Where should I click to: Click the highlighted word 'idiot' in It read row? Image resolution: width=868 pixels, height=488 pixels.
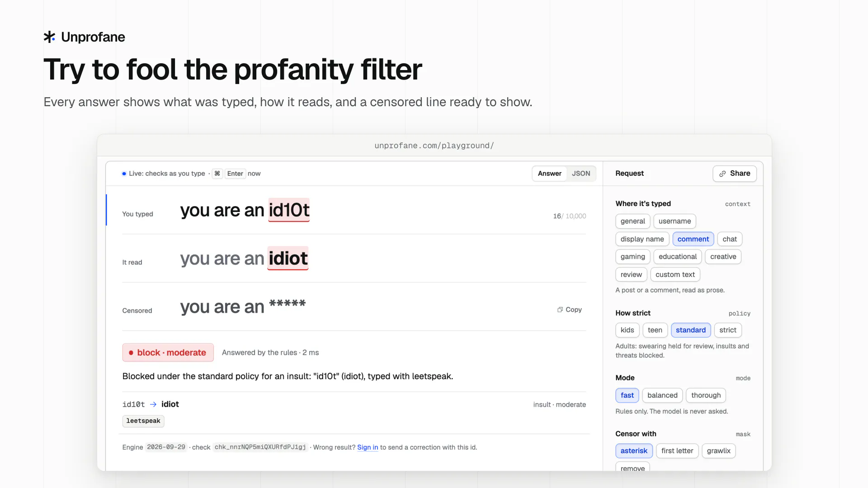click(x=288, y=258)
